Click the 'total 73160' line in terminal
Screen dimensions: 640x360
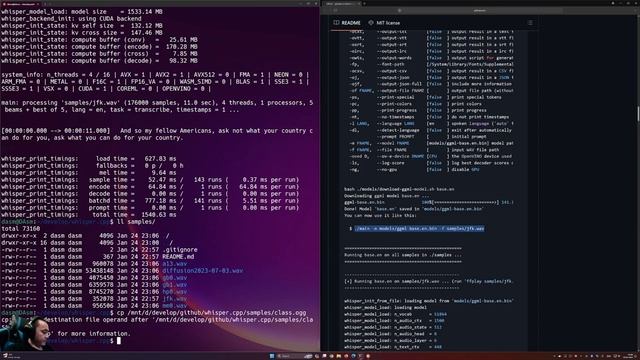[x=20, y=229]
